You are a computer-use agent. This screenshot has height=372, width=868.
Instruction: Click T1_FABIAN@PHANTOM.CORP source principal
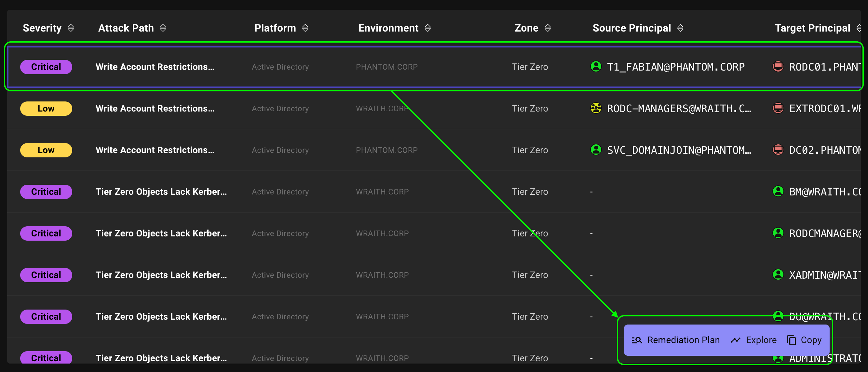click(676, 67)
